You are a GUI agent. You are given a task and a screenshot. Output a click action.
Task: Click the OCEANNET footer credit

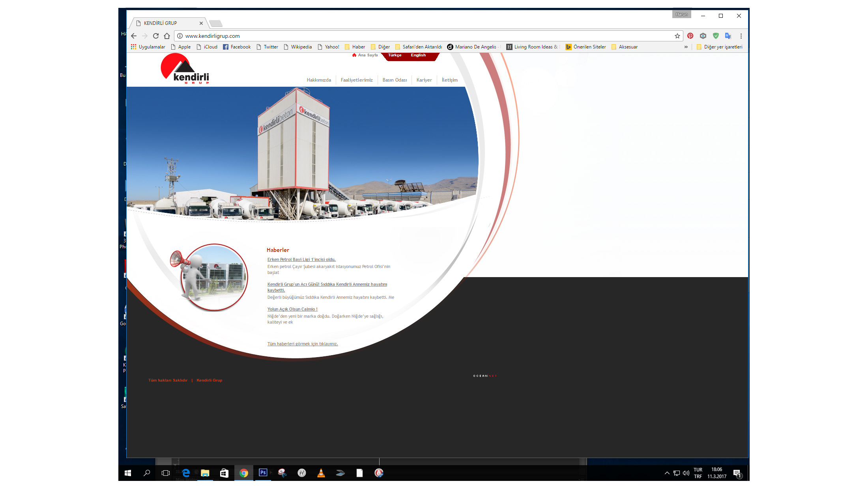click(x=485, y=376)
